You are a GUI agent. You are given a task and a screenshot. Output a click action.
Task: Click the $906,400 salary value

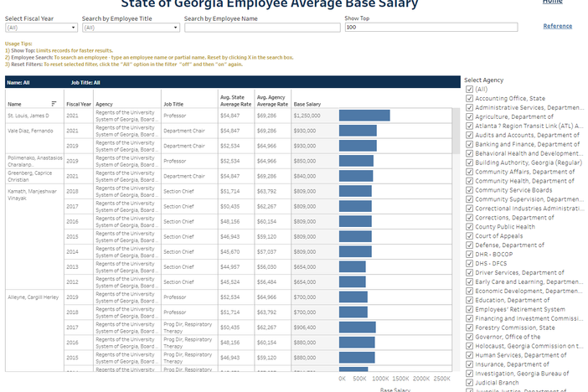coord(305,328)
